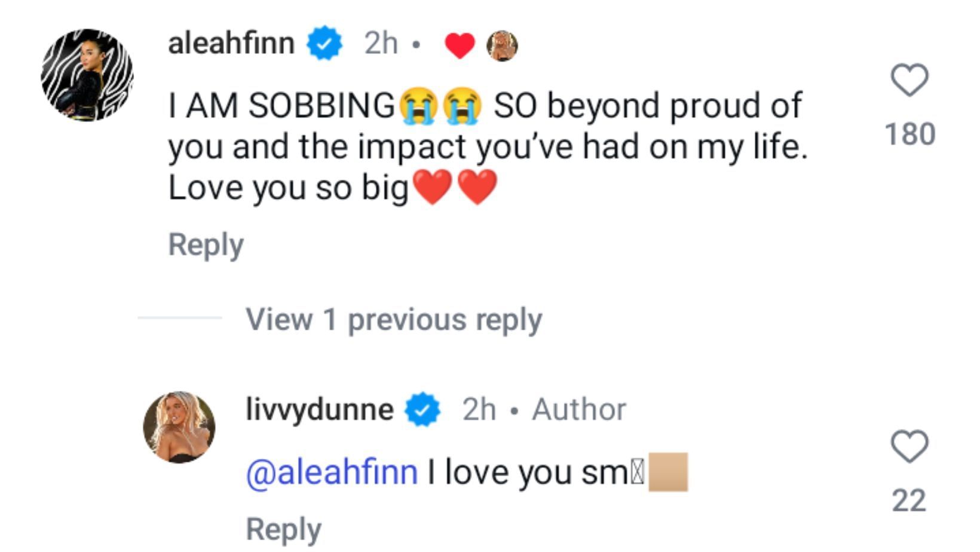Open the @aleahfinn mention link

(x=332, y=473)
